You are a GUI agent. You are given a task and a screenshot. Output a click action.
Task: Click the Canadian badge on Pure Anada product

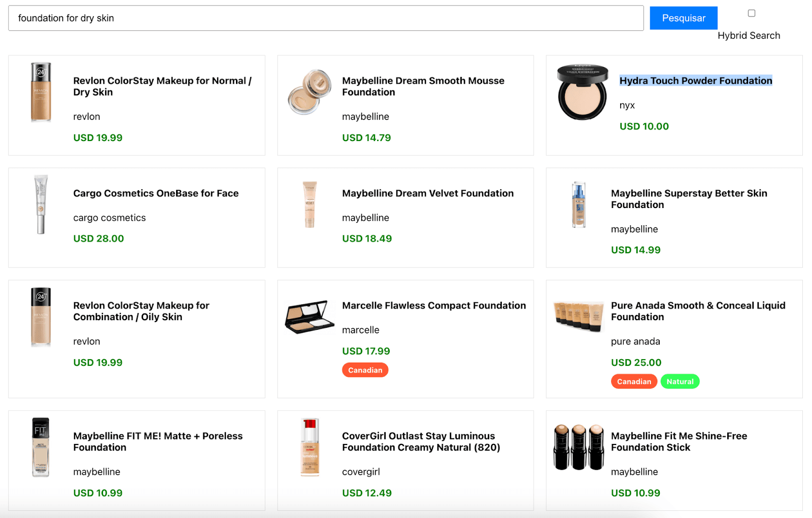tap(634, 381)
